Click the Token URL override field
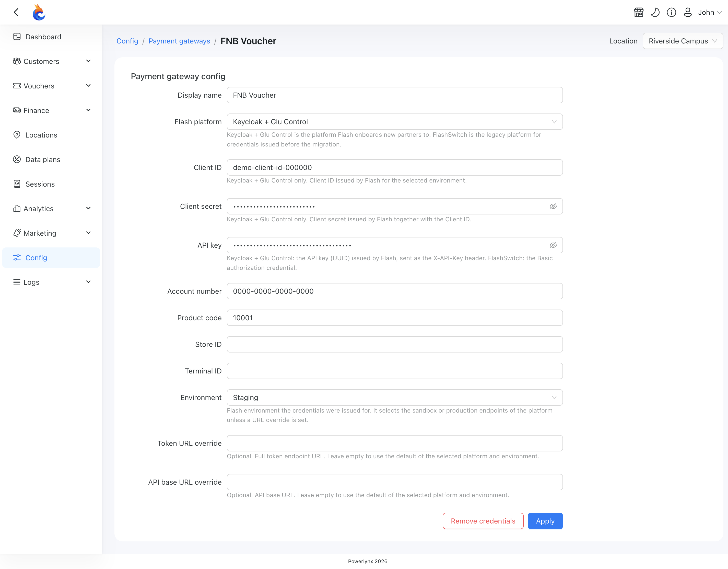The height and width of the screenshot is (569, 728). click(395, 443)
